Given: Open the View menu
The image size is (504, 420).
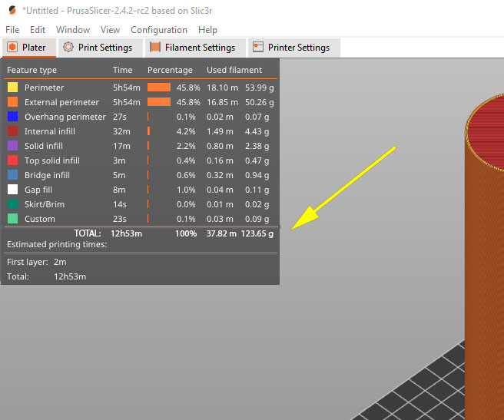Looking at the screenshot, I should tap(110, 30).
